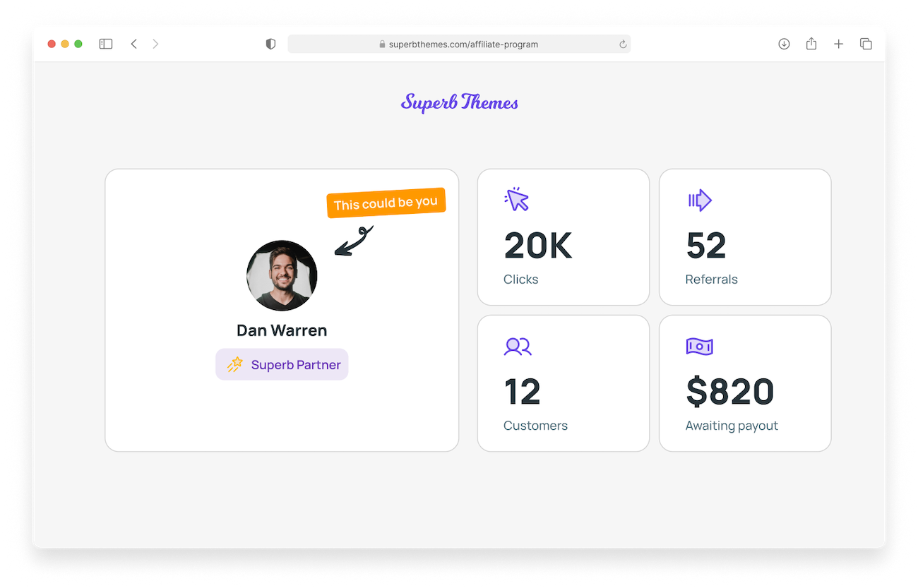Click the superbthemes.com address bar
This screenshot has height=588, width=918.
pos(459,44)
